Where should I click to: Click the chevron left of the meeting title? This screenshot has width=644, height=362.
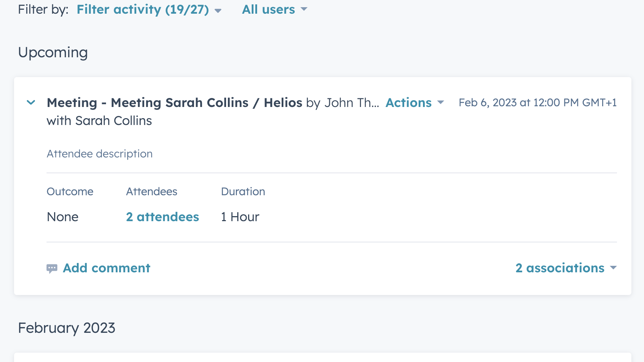click(31, 103)
